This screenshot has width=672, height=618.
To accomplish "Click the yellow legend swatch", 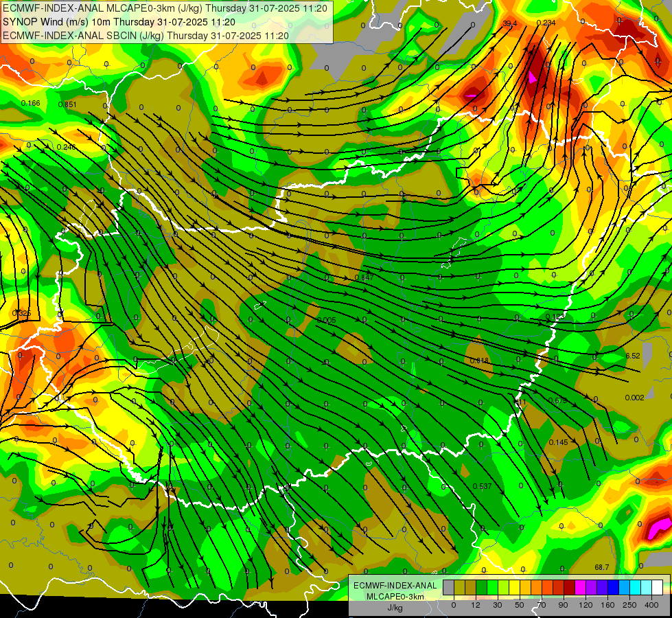I will point(515,587).
